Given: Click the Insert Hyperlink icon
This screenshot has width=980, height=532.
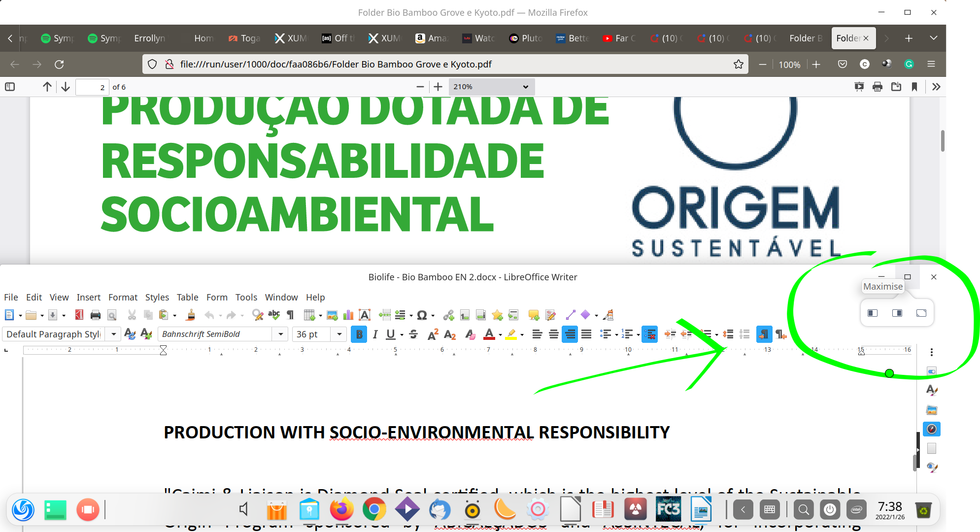Looking at the screenshot, I should point(448,315).
